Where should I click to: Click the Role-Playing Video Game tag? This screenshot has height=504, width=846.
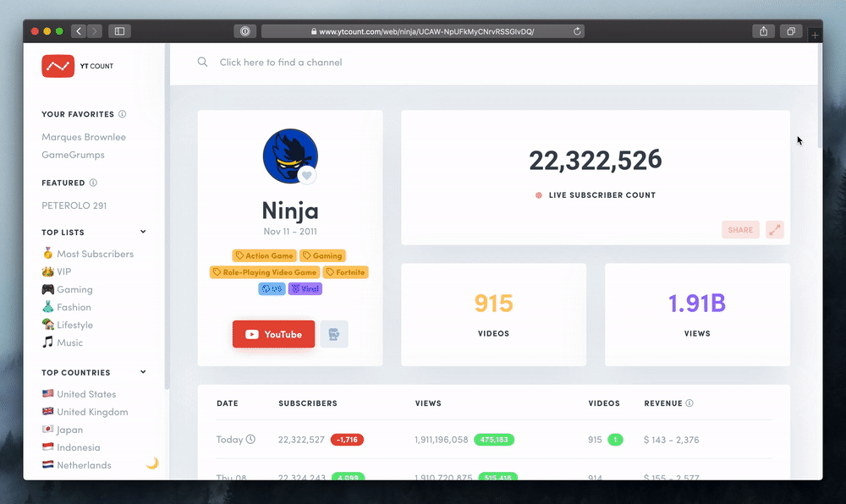[x=265, y=272]
